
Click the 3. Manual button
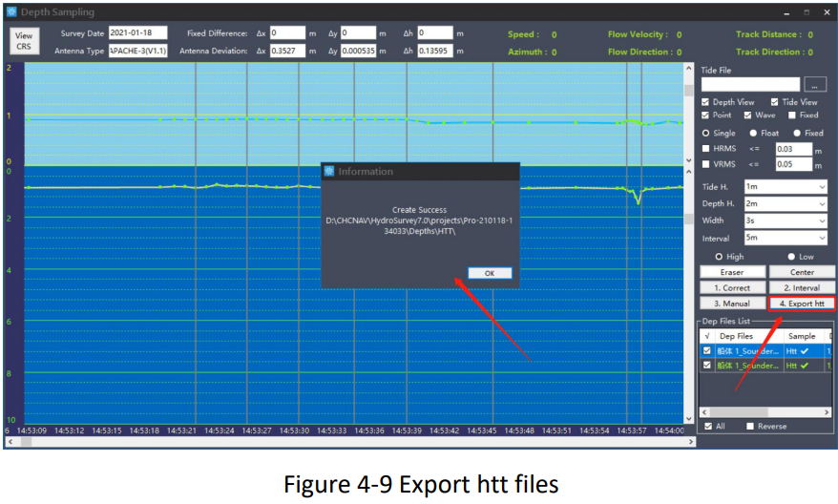[732, 304]
